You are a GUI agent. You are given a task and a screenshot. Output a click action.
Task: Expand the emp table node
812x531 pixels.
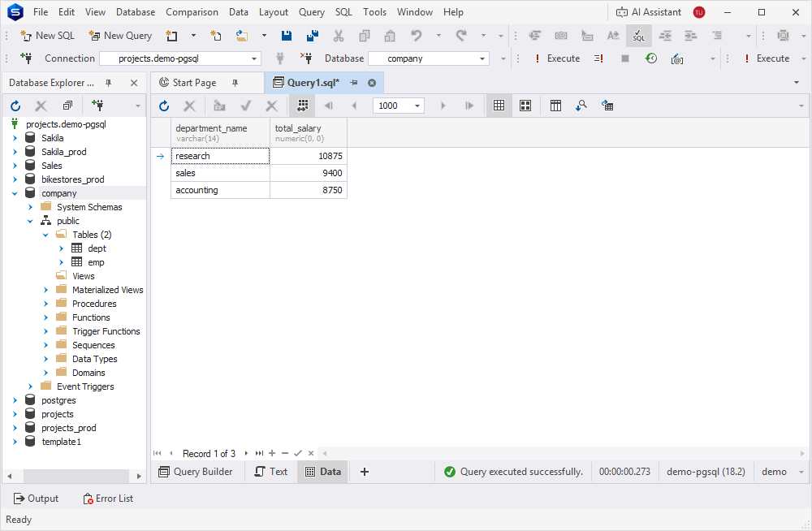point(61,262)
